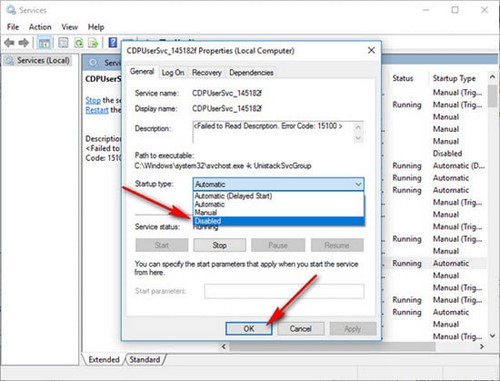500x381 pixels.
Task: Click the horizontal scrollbar right arrow
Action: coord(482,346)
